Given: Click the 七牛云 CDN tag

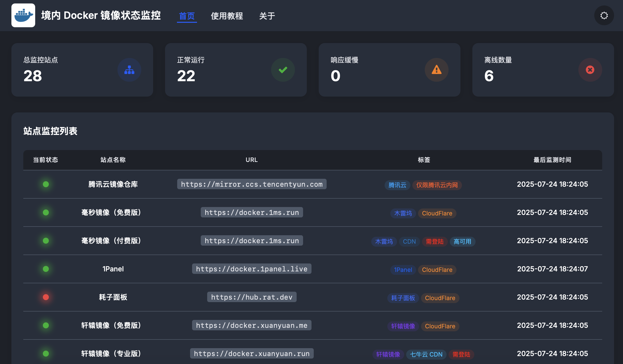Looking at the screenshot, I should pos(426,355).
